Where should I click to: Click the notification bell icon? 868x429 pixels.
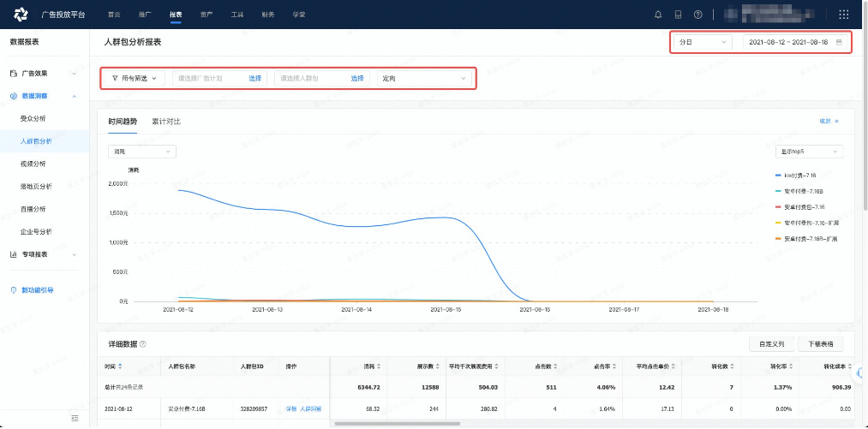[658, 15]
